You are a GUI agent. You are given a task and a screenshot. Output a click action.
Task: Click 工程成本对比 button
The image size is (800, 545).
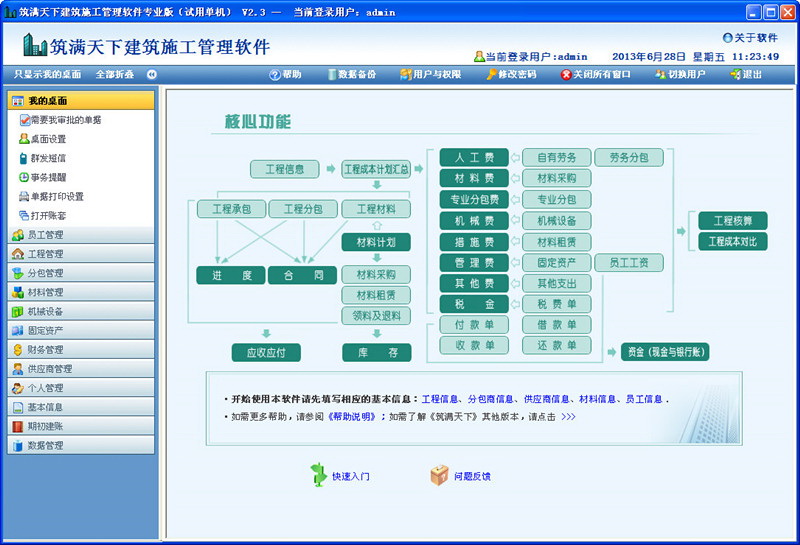click(x=733, y=241)
